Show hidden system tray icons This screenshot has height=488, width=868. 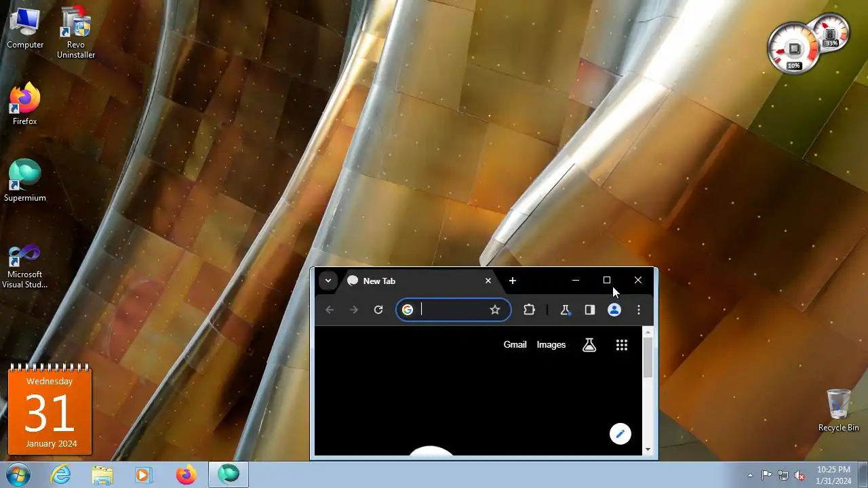(750, 475)
